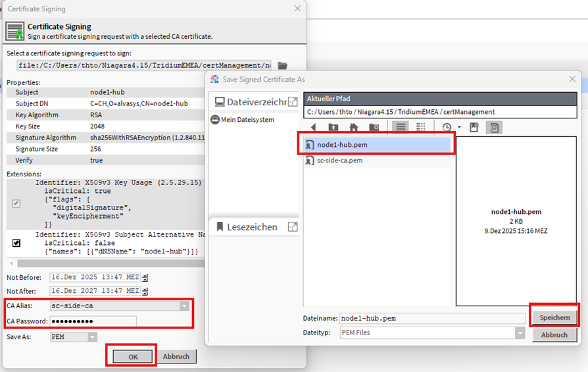The width and height of the screenshot is (588, 372).
Task: Open the Dateityp PEM Files dropdown
Action: click(520, 333)
